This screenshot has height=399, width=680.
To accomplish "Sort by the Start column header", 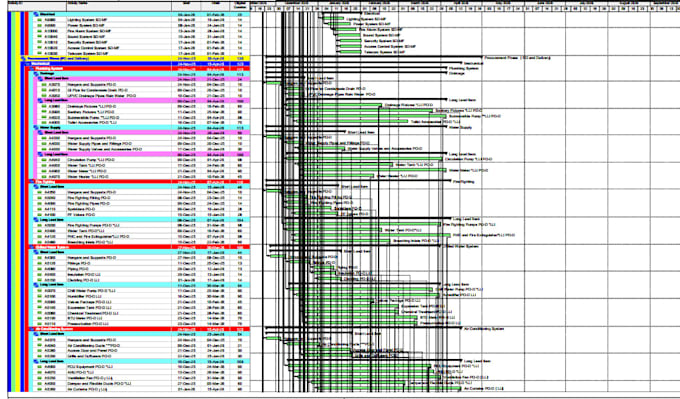I will pyautogui.click(x=186, y=6).
